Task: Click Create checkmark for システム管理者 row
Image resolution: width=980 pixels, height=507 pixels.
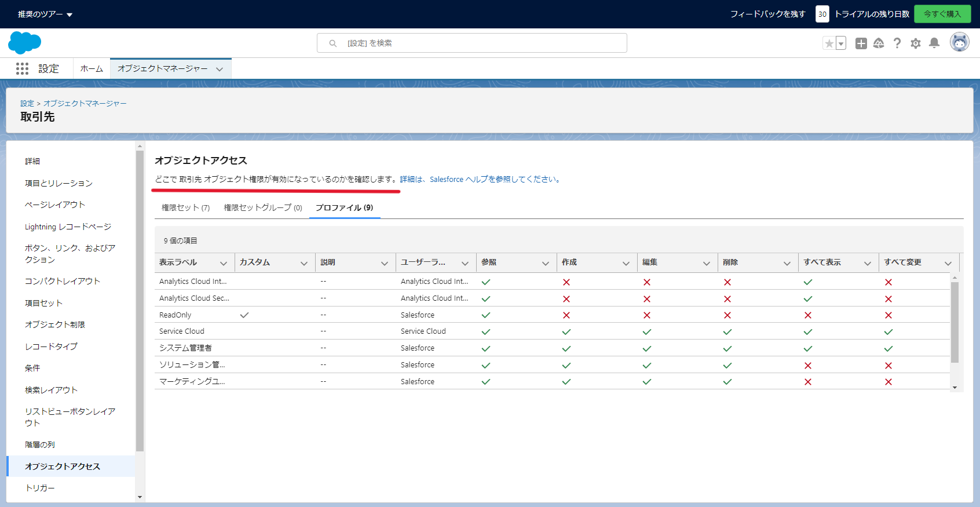Action: 566,349
